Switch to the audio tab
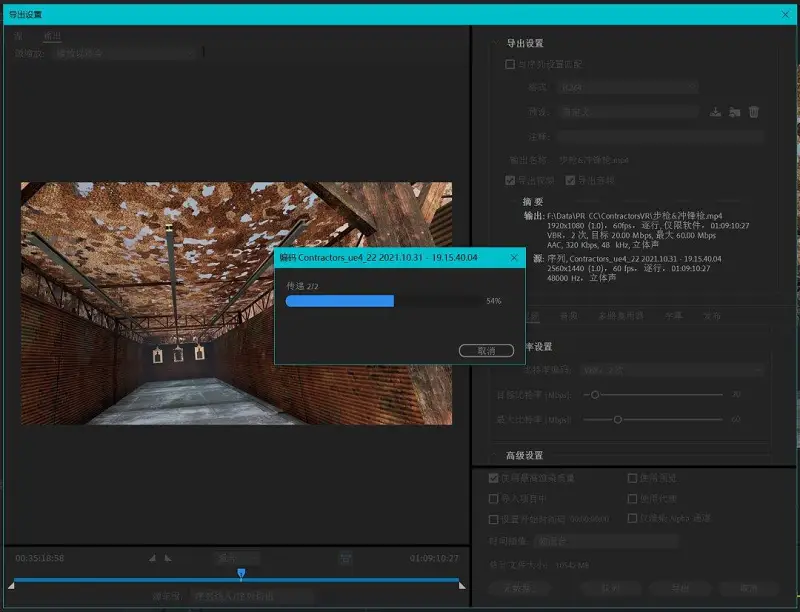Viewport: 800px width, 612px height. coord(569,316)
